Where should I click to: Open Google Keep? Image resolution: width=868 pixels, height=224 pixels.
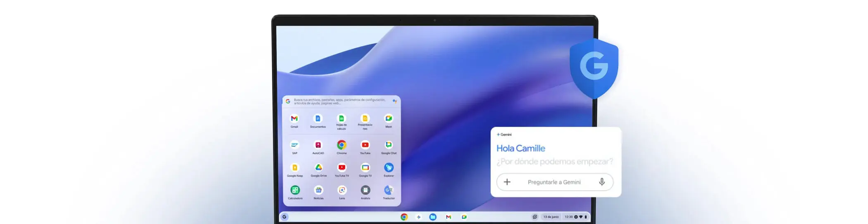[295, 167]
